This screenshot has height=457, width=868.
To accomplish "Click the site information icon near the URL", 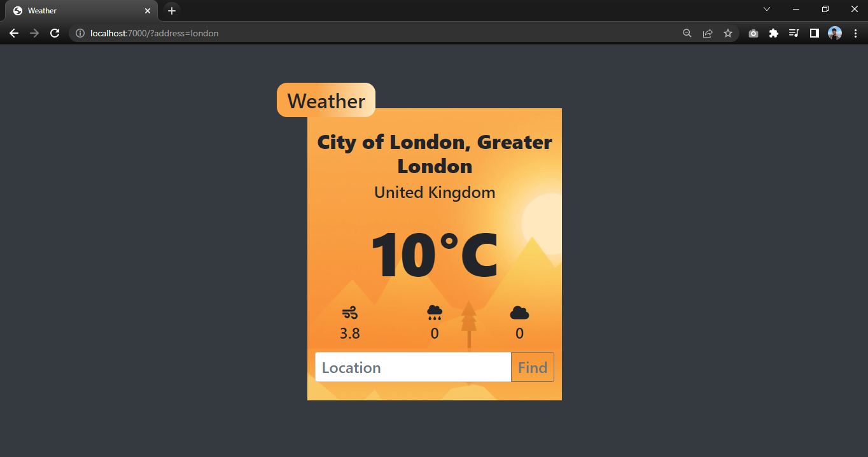I will tap(80, 33).
